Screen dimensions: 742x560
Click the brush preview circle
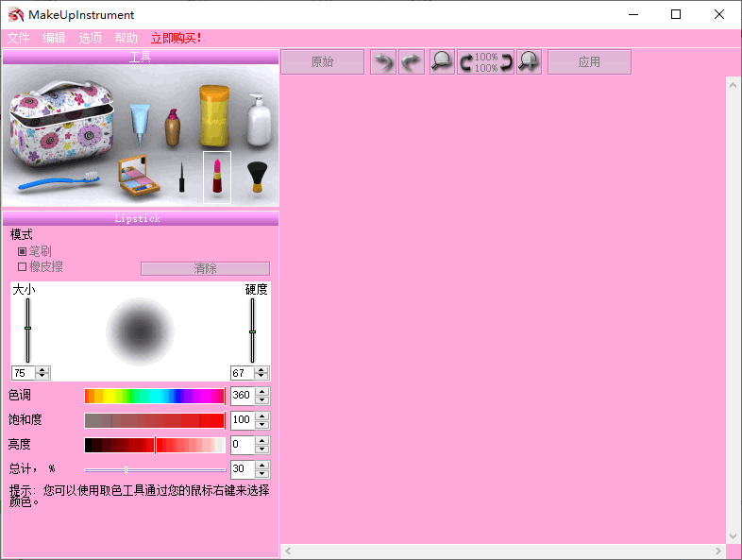[x=140, y=331]
